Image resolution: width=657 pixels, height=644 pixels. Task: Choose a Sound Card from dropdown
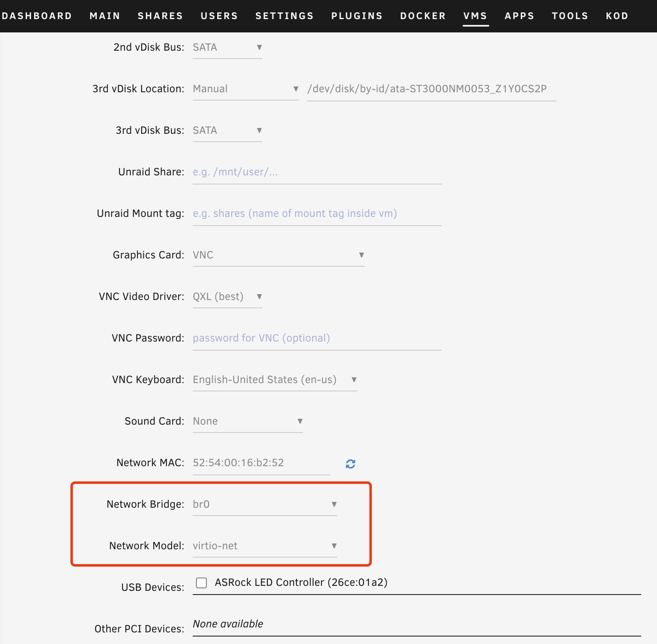click(x=248, y=421)
